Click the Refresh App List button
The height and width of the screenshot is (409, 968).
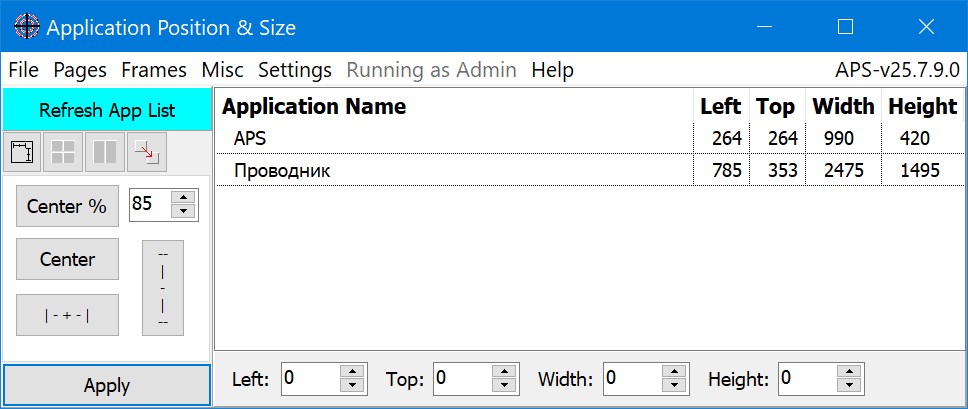107,109
